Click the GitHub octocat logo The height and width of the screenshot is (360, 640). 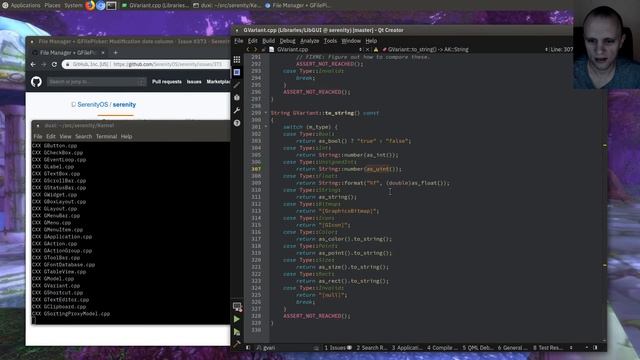(x=36, y=82)
